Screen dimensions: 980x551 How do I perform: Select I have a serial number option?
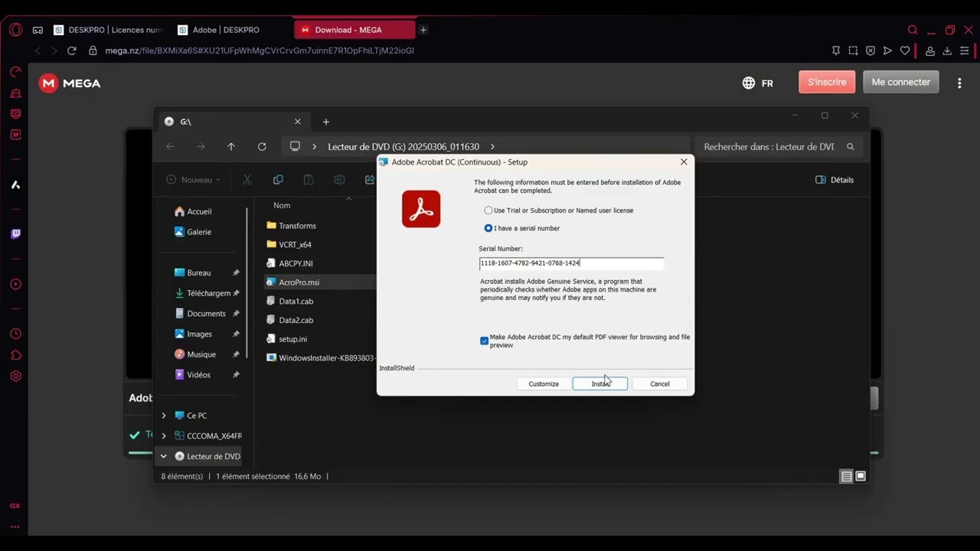point(521,228)
